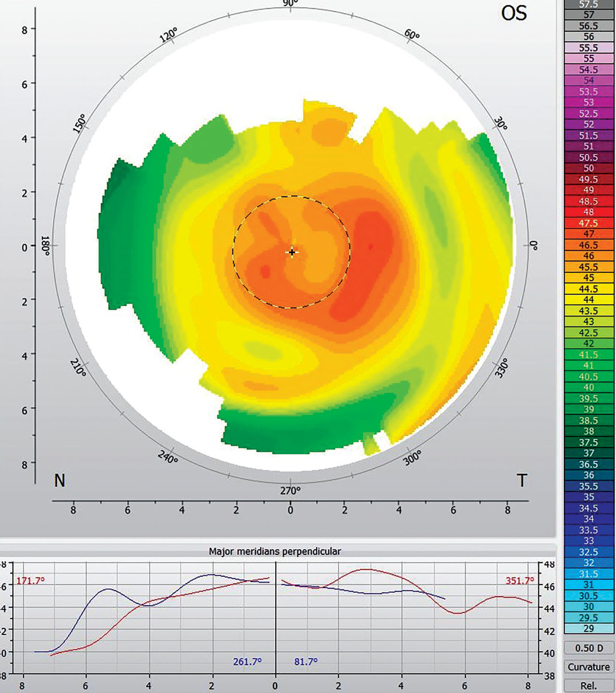This screenshot has width=616, height=693.
Task: Select the 46.5 orange swatch in scale
Action: point(589,245)
